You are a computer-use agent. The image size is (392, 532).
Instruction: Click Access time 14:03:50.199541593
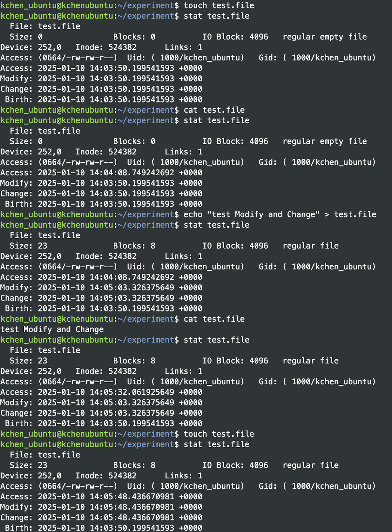tap(132, 68)
